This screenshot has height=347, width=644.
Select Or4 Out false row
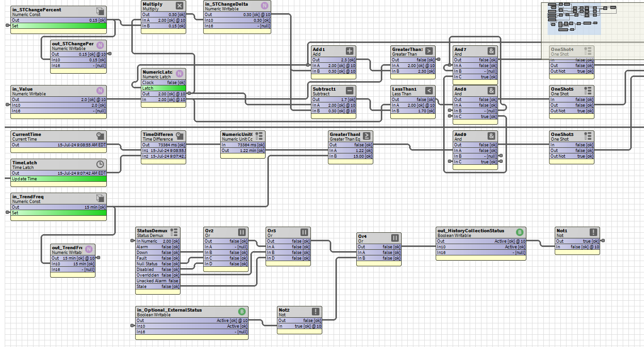click(379, 247)
